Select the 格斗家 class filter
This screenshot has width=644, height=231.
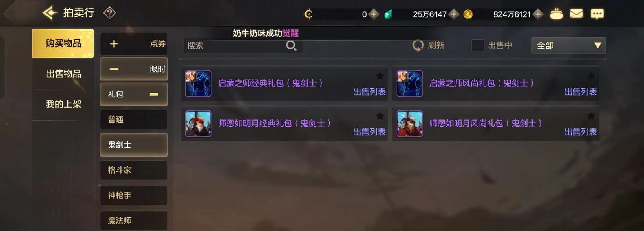(x=133, y=170)
